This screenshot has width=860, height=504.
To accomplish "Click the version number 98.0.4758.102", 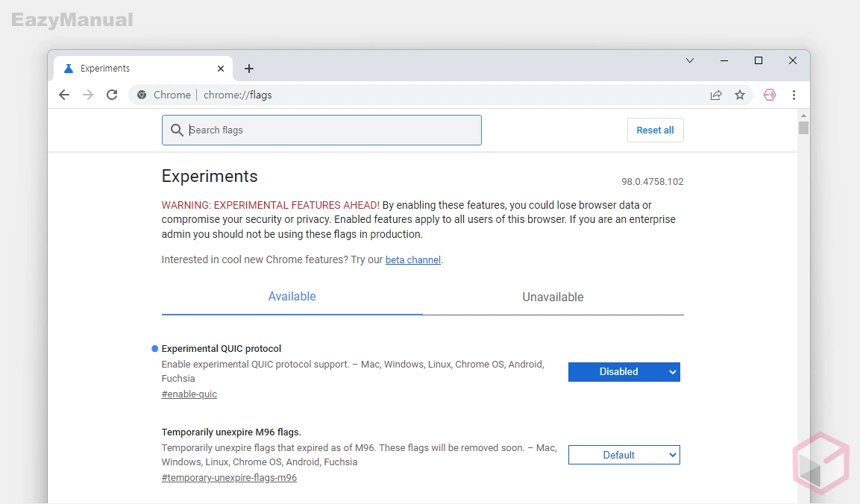I will (x=652, y=181).
